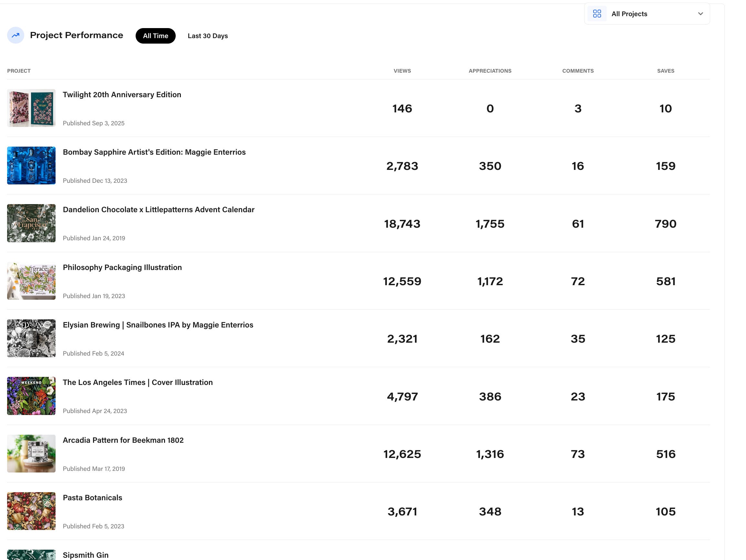
Task: Open the Pasta Botanicals thumbnail
Action: coord(31,511)
